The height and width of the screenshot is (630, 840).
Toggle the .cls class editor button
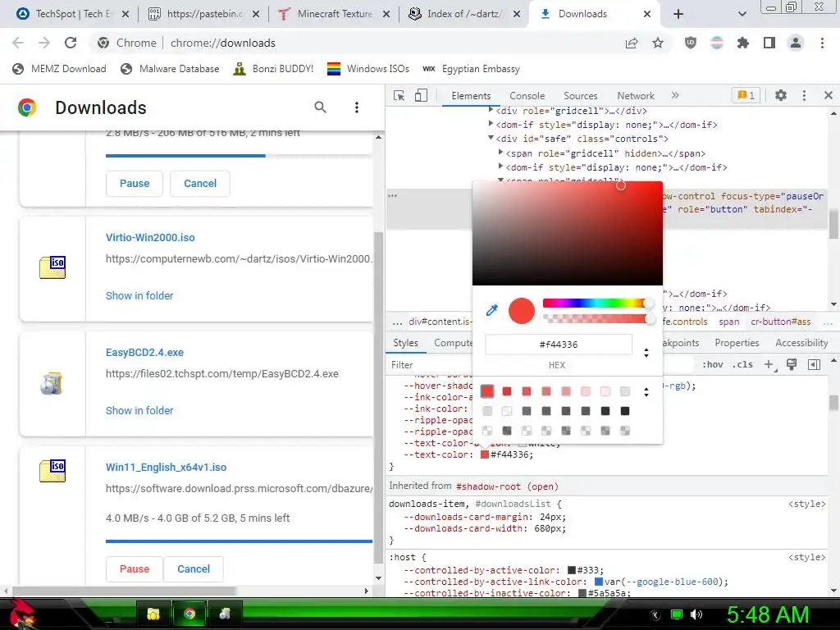(x=742, y=364)
